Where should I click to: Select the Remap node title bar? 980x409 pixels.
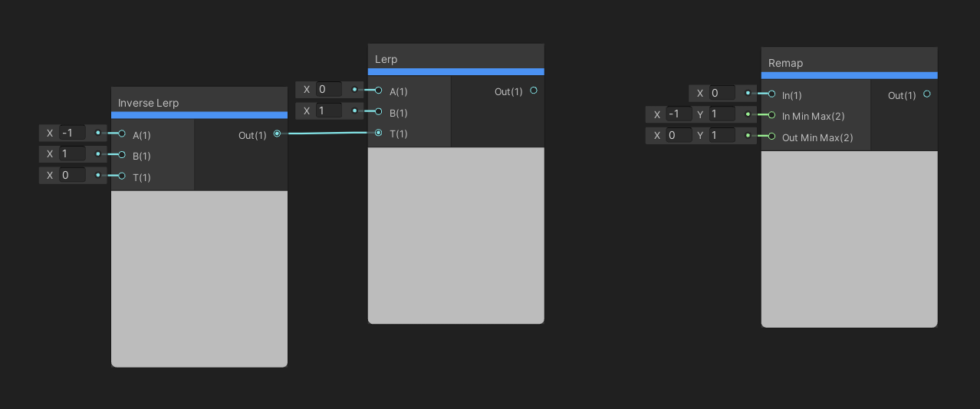point(849,63)
